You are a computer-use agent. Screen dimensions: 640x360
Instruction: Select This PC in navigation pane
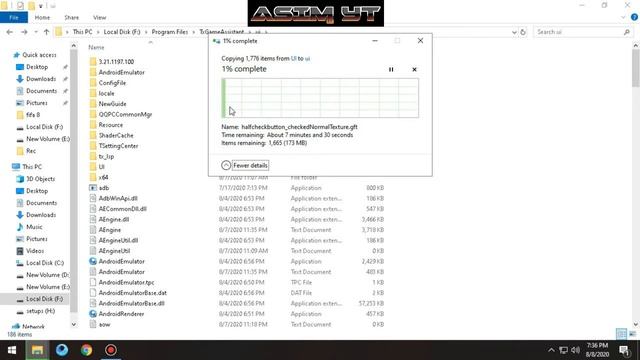(32, 167)
